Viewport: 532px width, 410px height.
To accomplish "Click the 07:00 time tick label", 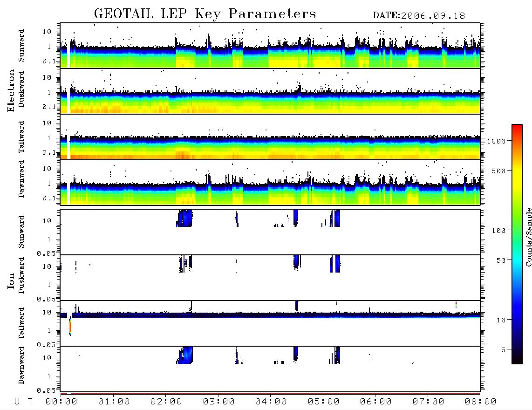I will 428,402.
